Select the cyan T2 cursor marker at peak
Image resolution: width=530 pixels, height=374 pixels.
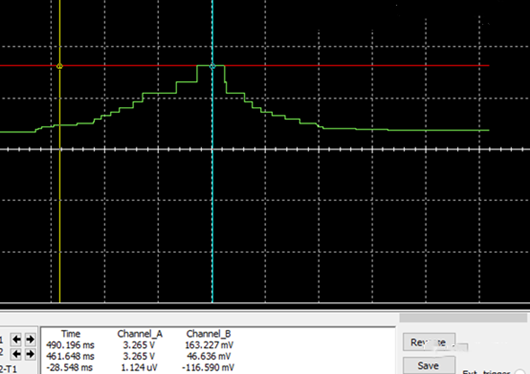click(212, 66)
